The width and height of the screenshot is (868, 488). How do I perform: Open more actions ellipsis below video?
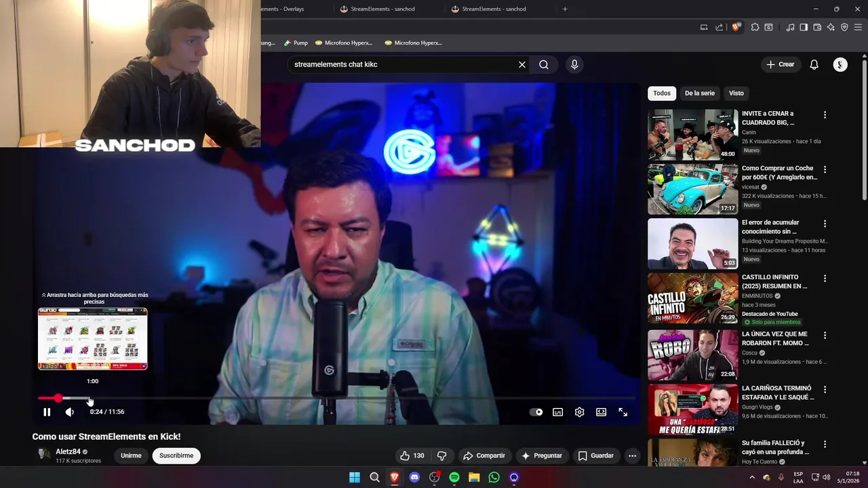[x=632, y=455]
